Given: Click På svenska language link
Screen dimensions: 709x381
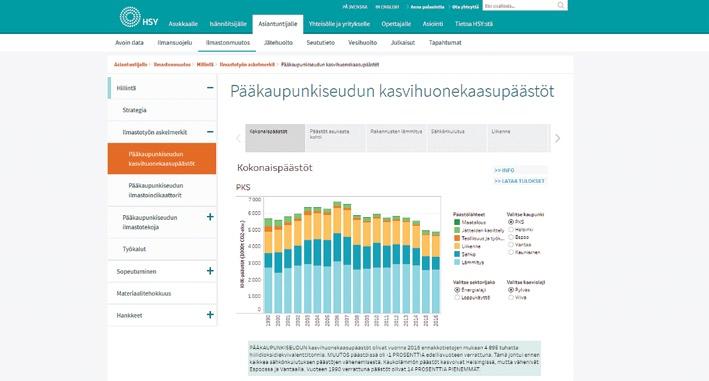Looking at the screenshot, I should coord(355,7).
